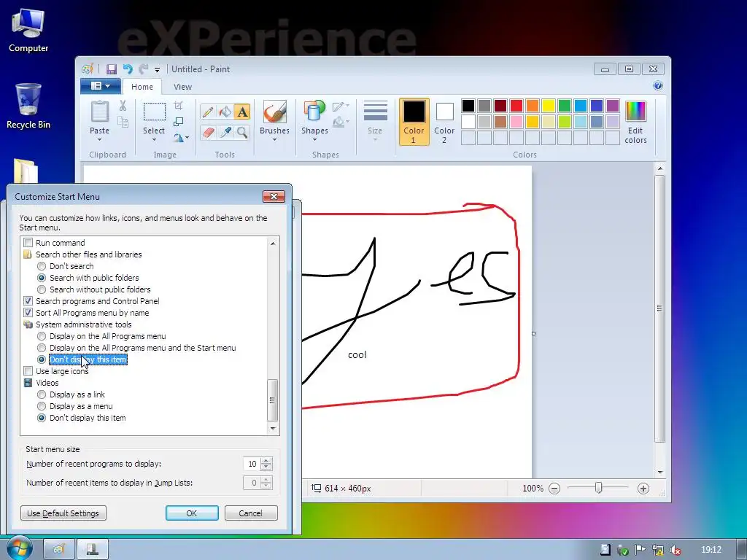
Task: Click the recent programs number field
Action: [252, 464]
